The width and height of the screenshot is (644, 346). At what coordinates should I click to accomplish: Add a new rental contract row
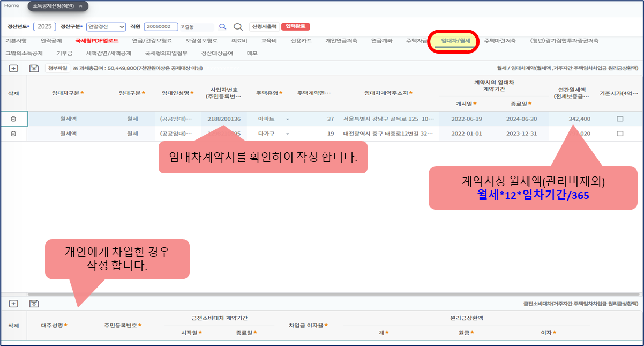point(13,68)
